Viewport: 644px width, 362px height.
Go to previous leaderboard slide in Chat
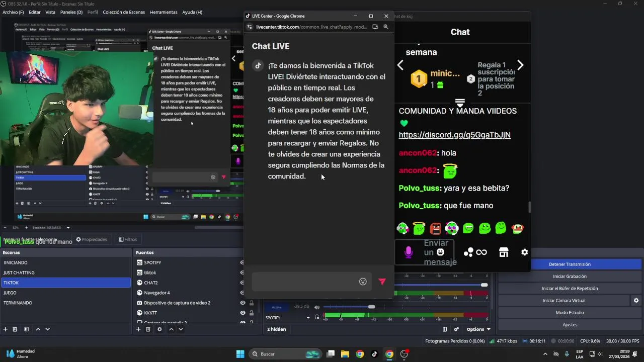400,65
